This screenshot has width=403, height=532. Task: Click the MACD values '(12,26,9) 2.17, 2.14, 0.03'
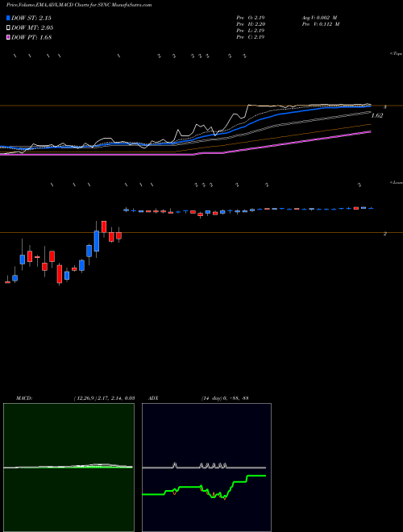click(x=104, y=397)
